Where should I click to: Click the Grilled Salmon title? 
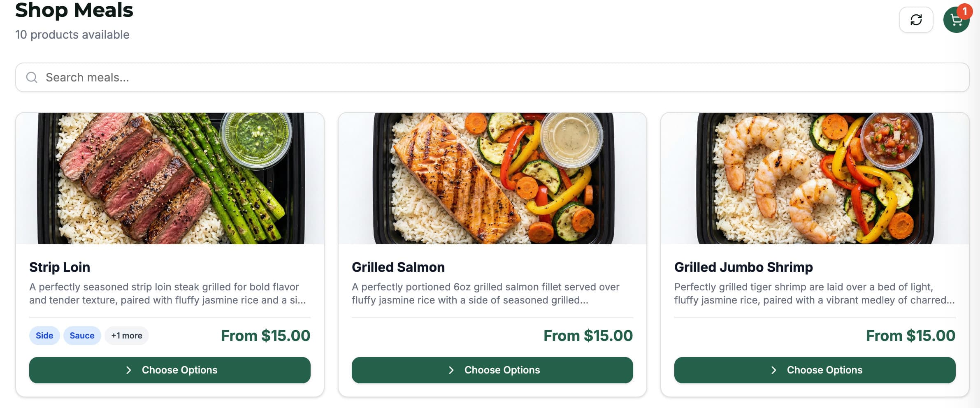point(398,267)
